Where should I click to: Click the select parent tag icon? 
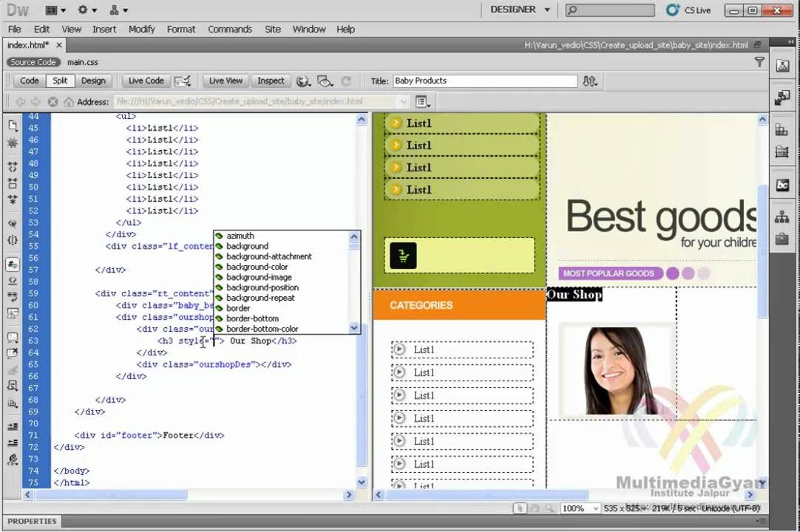pyautogui.click(x=13, y=223)
